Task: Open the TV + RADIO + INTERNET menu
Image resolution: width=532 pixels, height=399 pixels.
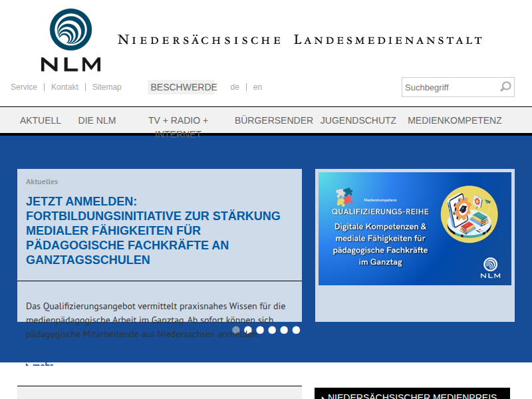Action: click(178, 127)
